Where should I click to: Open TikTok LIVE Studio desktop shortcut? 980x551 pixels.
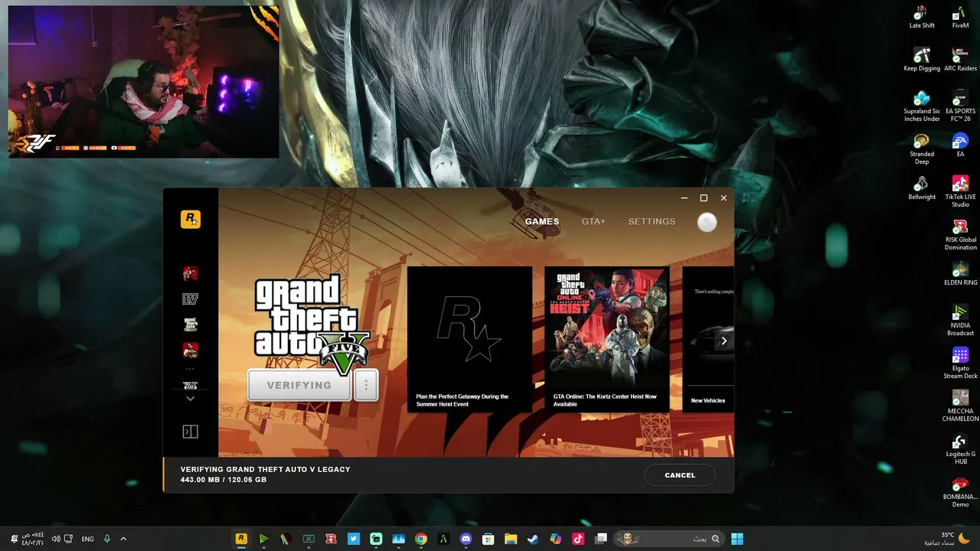960,192
